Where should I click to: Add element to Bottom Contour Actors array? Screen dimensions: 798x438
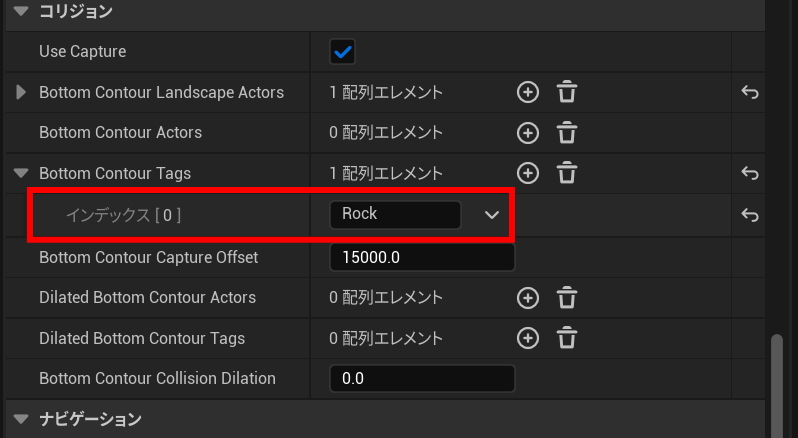(527, 133)
